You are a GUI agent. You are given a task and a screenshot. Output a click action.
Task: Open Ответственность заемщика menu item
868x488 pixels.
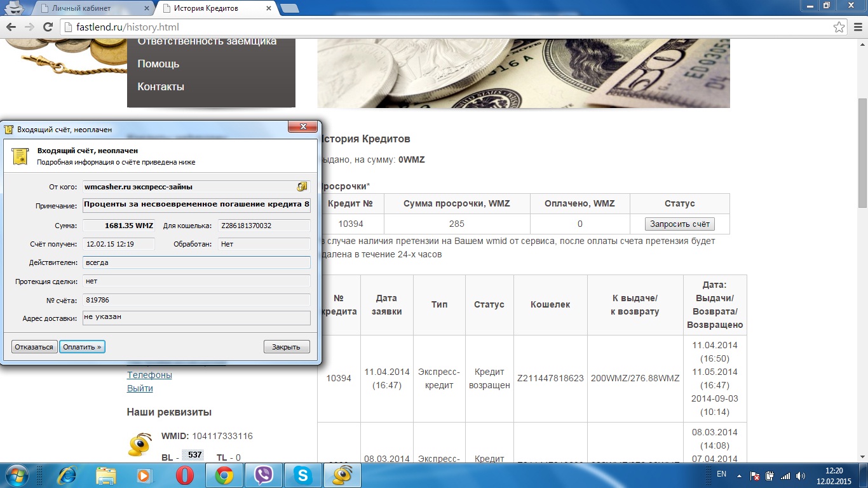click(x=207, y=41)
